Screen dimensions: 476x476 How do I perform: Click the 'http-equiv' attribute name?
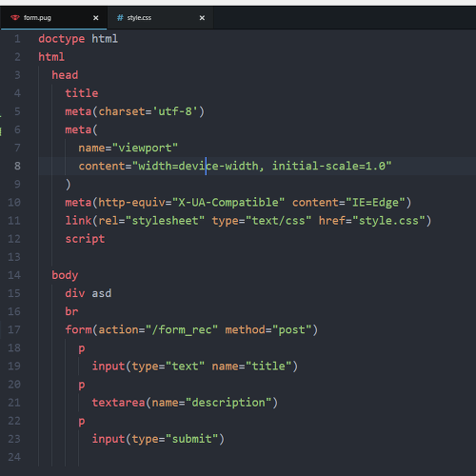point(131,203)
